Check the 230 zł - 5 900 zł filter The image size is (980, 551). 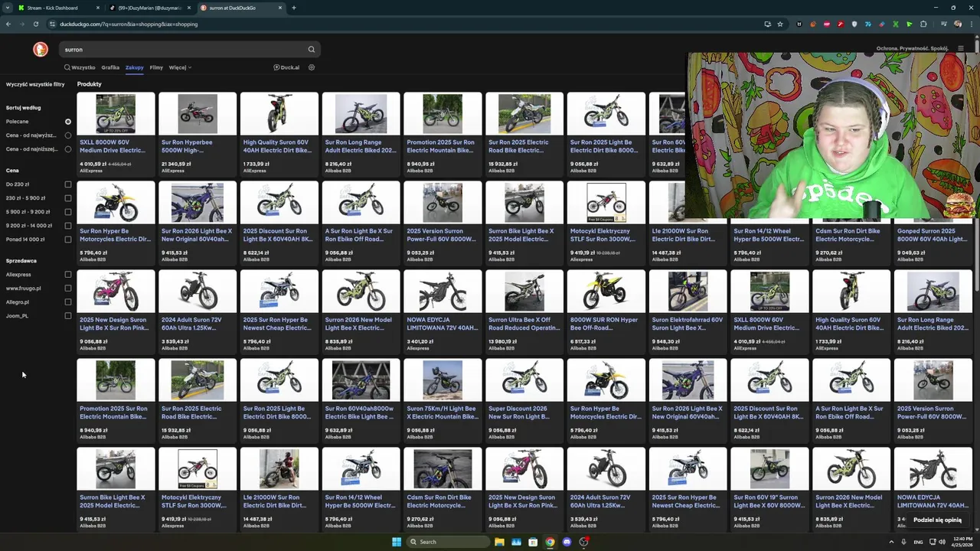click(x=68, y=198)
